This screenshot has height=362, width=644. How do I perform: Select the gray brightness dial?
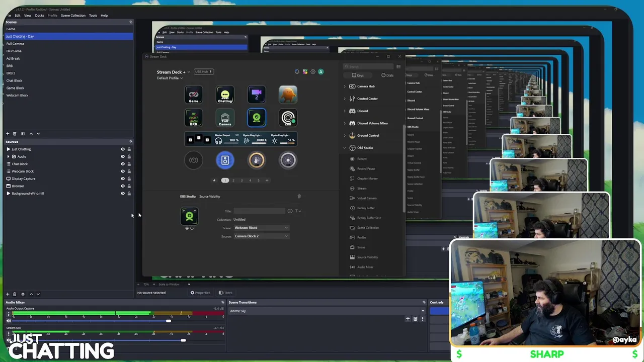tap(288, 160)
